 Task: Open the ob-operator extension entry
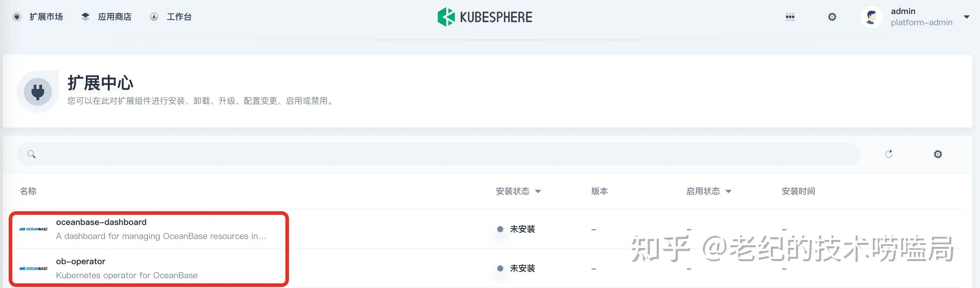pyautogui.click(x=81, y=261)
